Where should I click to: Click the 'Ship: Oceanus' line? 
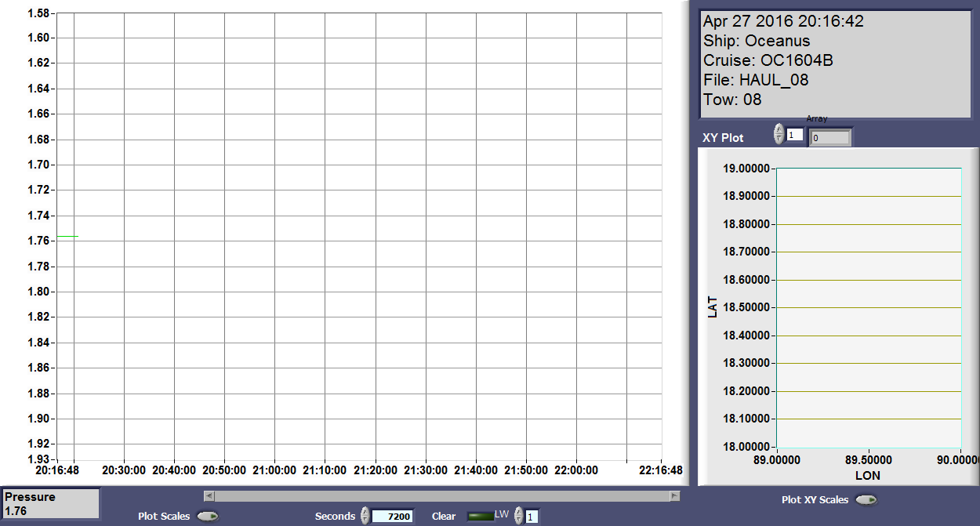757,41
